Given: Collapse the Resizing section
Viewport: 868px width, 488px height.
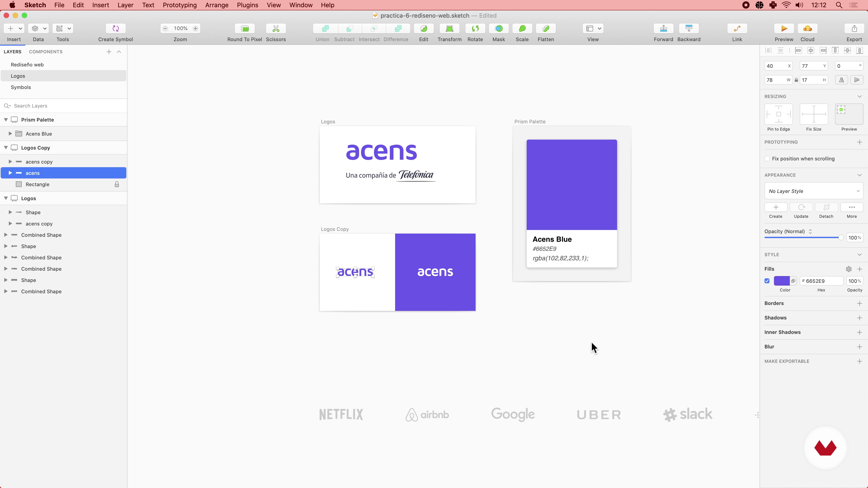Looking at the screenshot, I should click(x=860, y=96).
